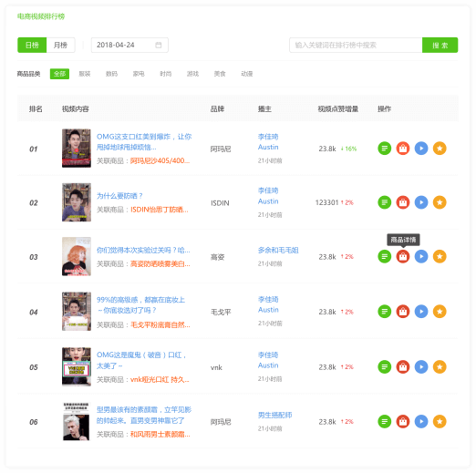
Task: Play the video in row 01
Action: point(421,149)
